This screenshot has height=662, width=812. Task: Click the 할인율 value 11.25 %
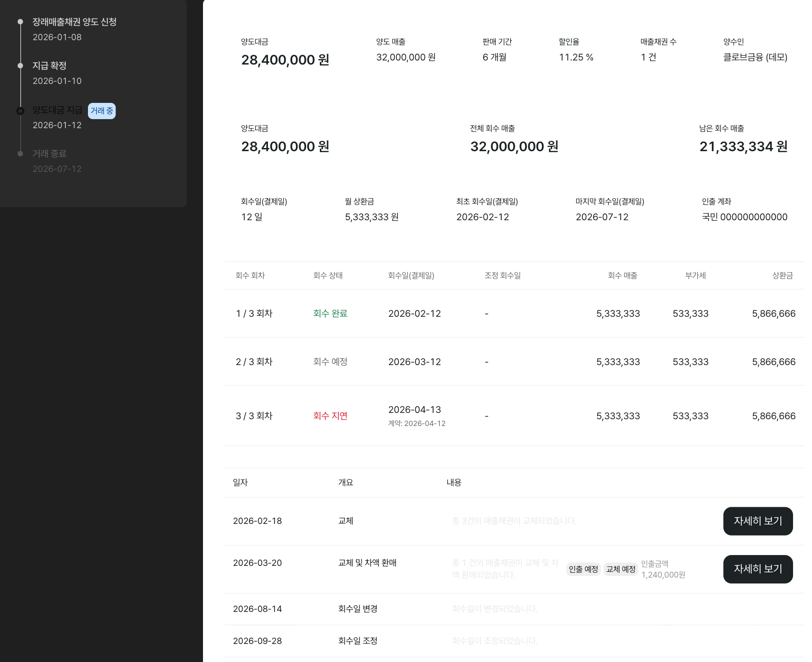pos(576,57)
